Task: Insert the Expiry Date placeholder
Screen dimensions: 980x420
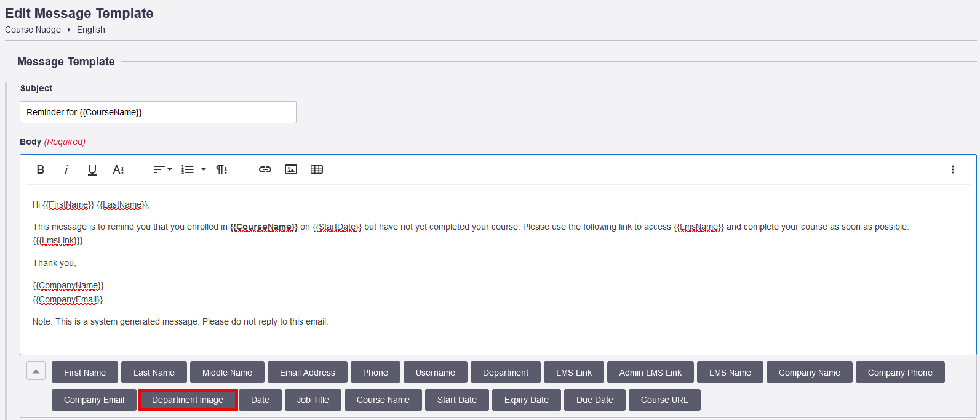Action: pos(527,400)
